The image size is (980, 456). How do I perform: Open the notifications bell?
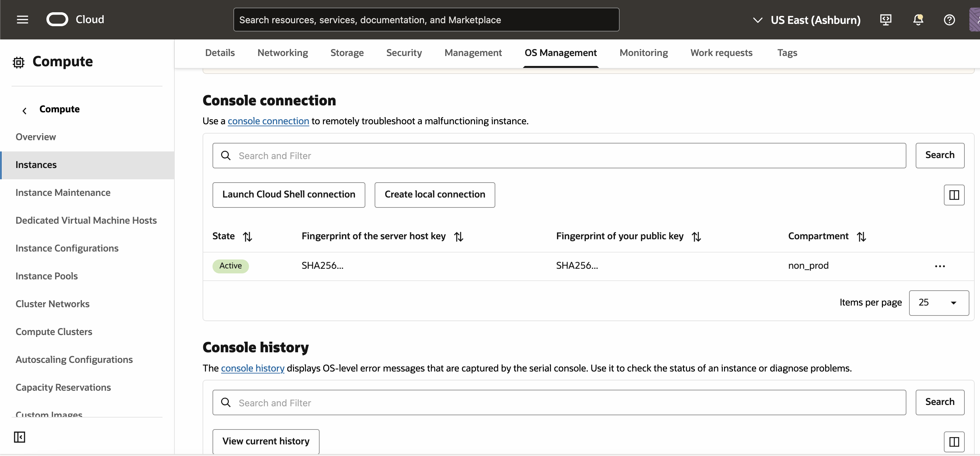918,20
